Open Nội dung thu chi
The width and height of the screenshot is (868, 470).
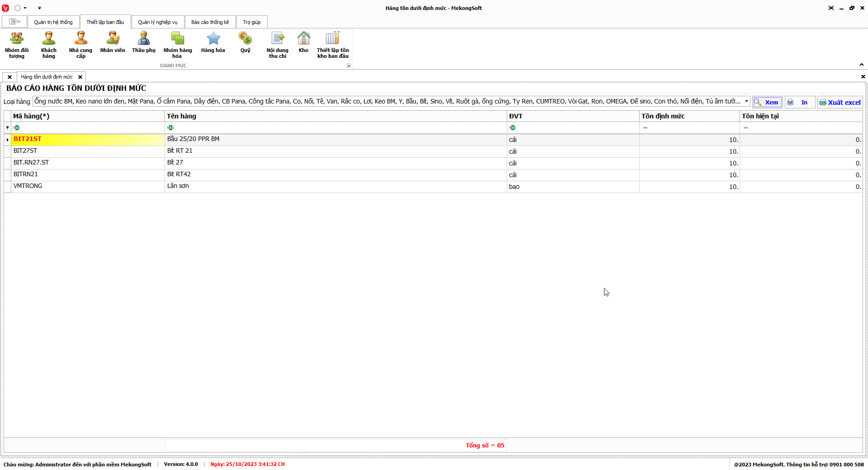point(278,45)
